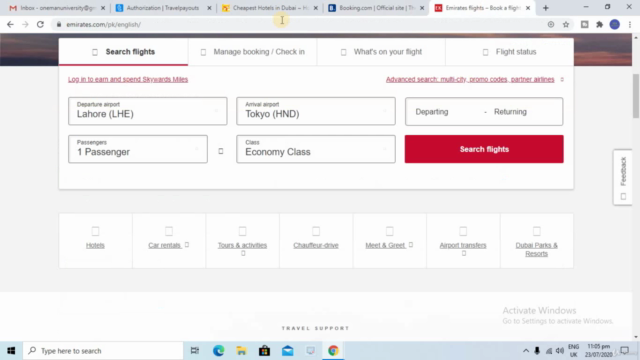Screen dimensions: 640x360
Task: Click the ENG UK language indicator
Action: pos(573,351)
